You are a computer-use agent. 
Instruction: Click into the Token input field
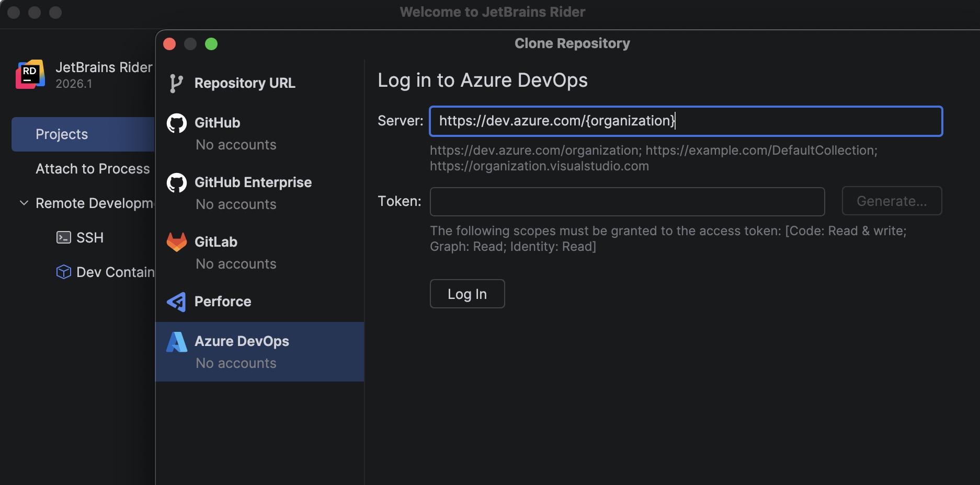pos(627,202)
